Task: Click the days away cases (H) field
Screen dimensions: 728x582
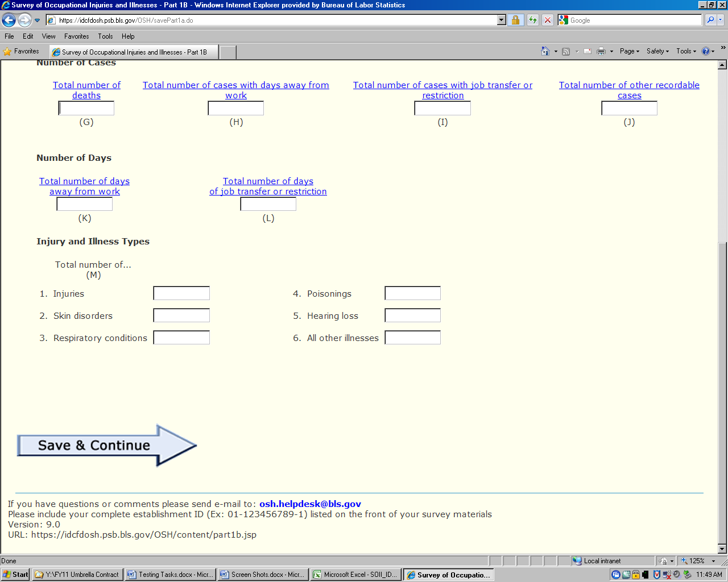Action: [236, 108]
